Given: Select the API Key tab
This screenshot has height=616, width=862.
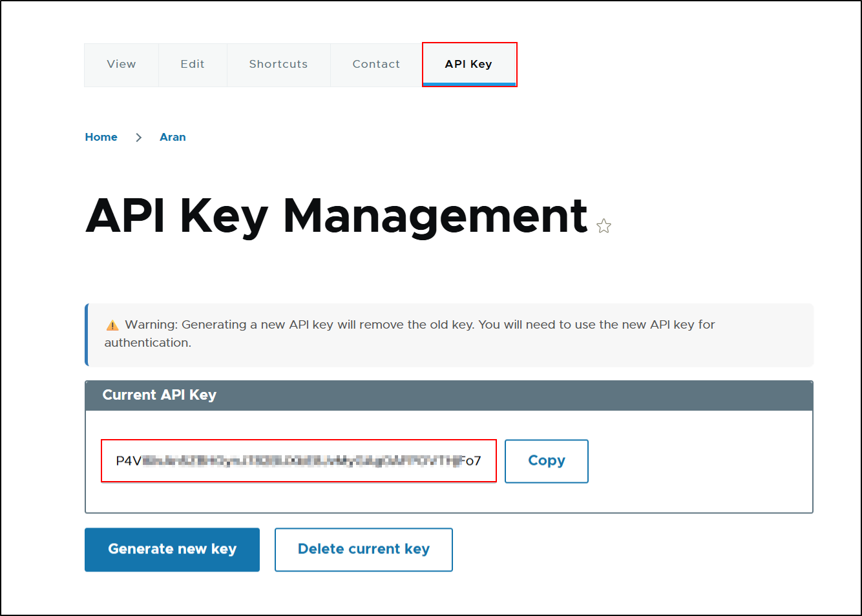Looking at the screenshot, I should point(468,64).
